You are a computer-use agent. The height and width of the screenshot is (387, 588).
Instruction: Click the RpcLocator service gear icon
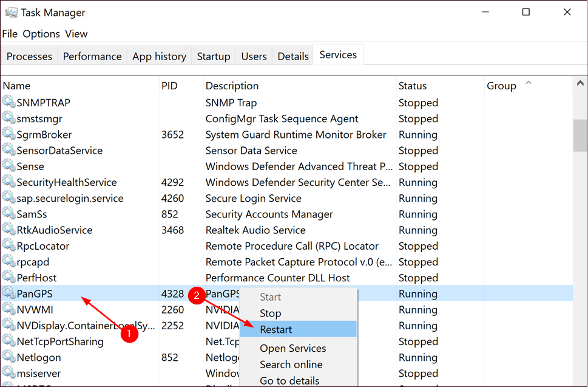[x=8, y=245]
